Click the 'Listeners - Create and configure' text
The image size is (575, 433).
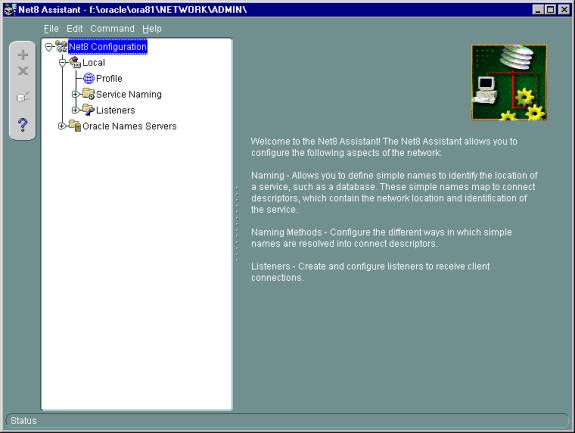(x=370, y=272)
